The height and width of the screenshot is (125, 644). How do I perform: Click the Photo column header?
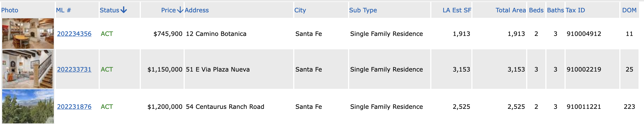pos(10,10)
